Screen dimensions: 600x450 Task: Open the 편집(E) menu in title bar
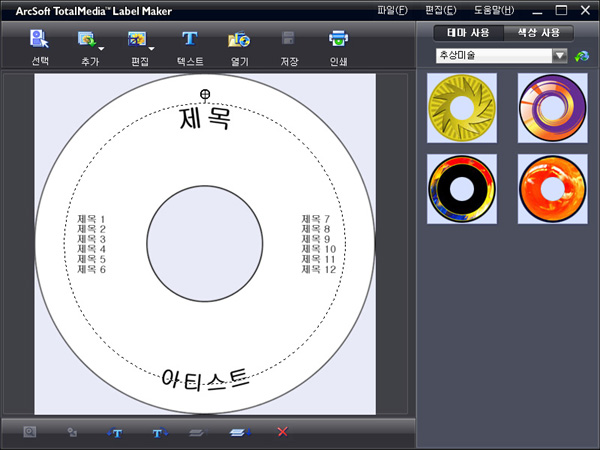[441, 10]
